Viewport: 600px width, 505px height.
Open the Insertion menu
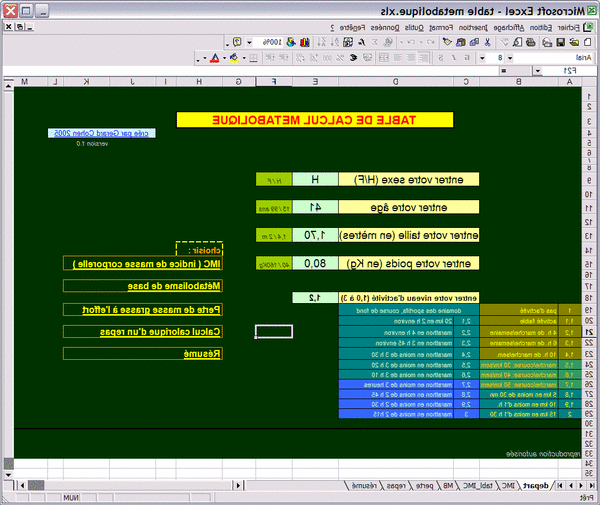click(x=473, y=28)
